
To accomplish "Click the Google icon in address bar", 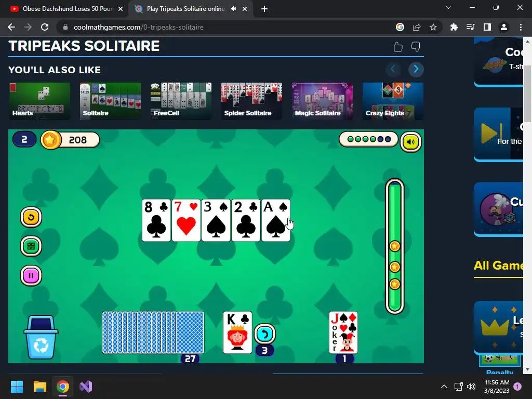I will tap(400, 27).
